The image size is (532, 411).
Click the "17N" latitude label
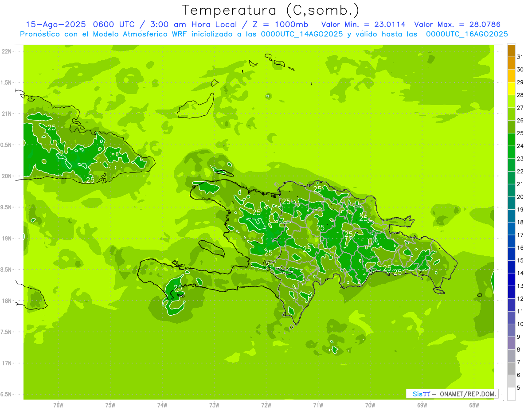[7, 363]
